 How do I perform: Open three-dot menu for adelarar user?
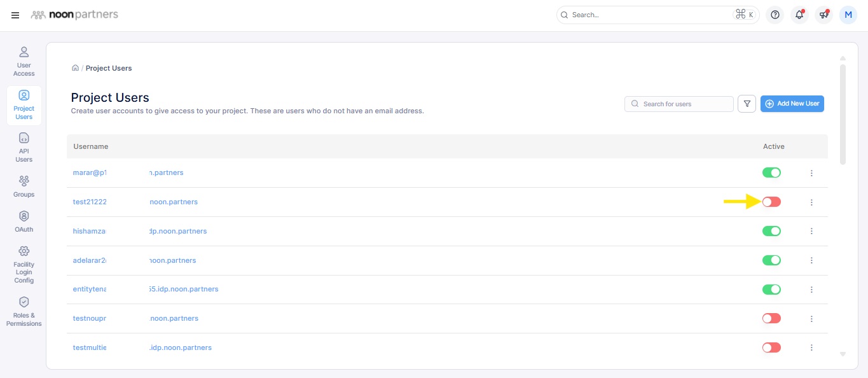(811, 261)
